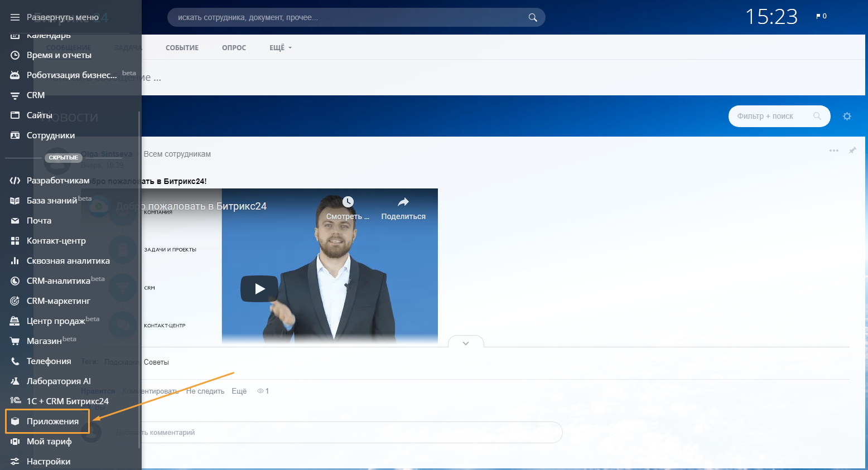868x470 pixels.
Task: Toggle the СКРЫТЫЕ hidden items section
Action: click(x=64, y=158)
